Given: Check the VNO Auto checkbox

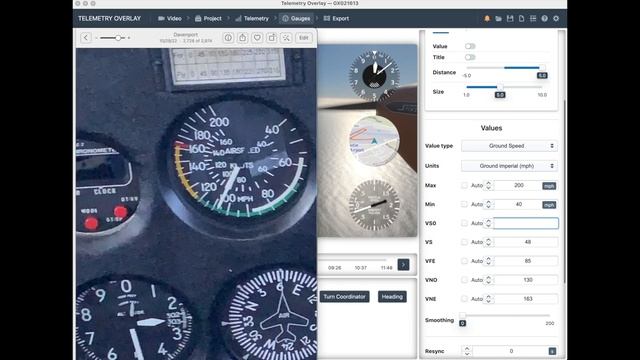Looking at the screenshot, I should 464,280.
